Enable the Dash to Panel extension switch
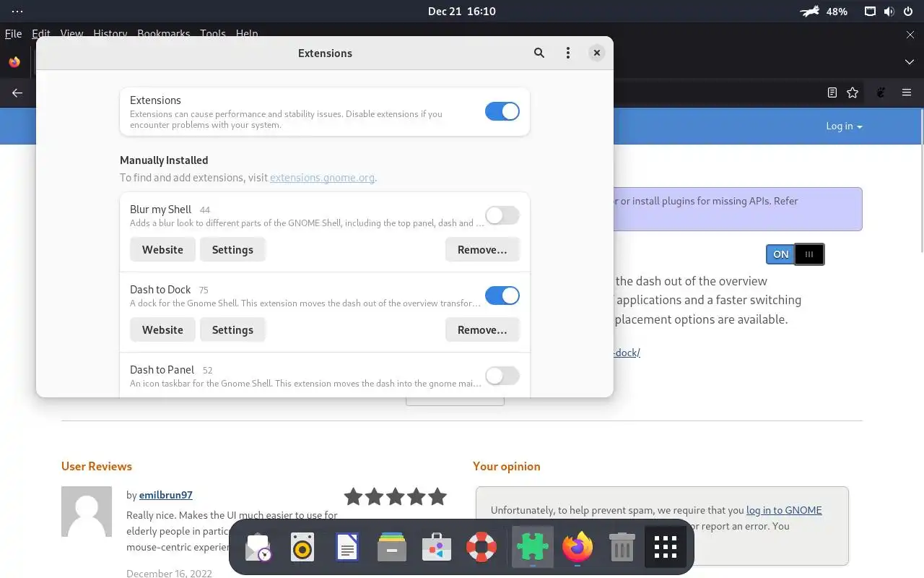Screen dimensions: 924x578 click(502, 376)
